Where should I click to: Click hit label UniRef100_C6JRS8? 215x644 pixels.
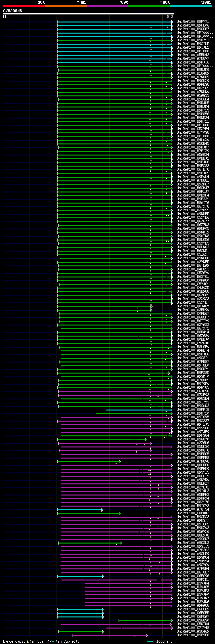pyautogui.click(x=193, y=391)
